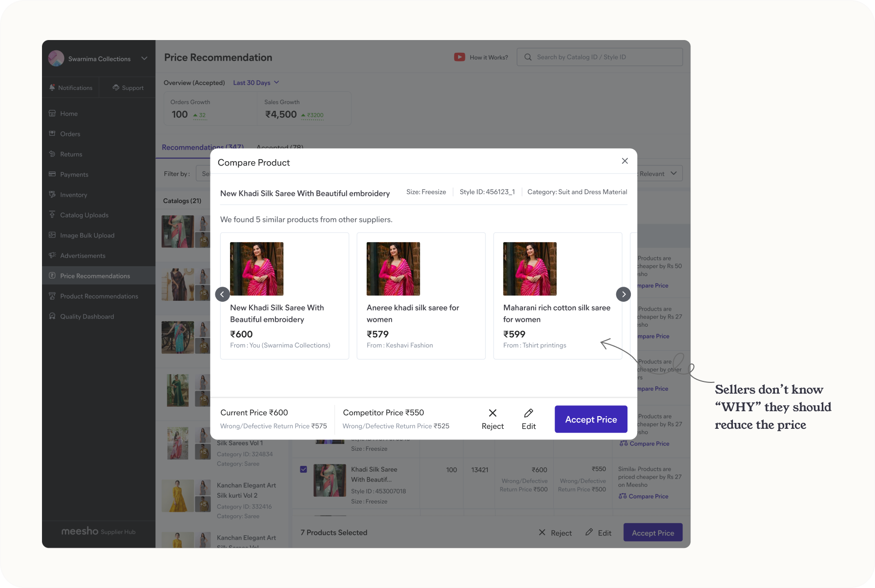Viewport: 875px width, 588px height.
Task: Open Quality Dashboard from the sidebar
Action: [x=99, y=316]
